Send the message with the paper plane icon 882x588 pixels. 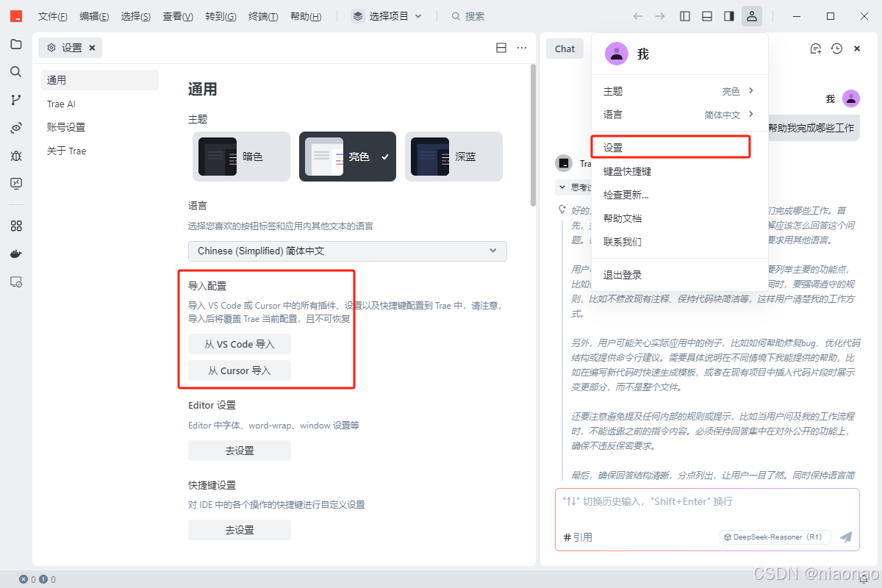click(x=846, y=537)
